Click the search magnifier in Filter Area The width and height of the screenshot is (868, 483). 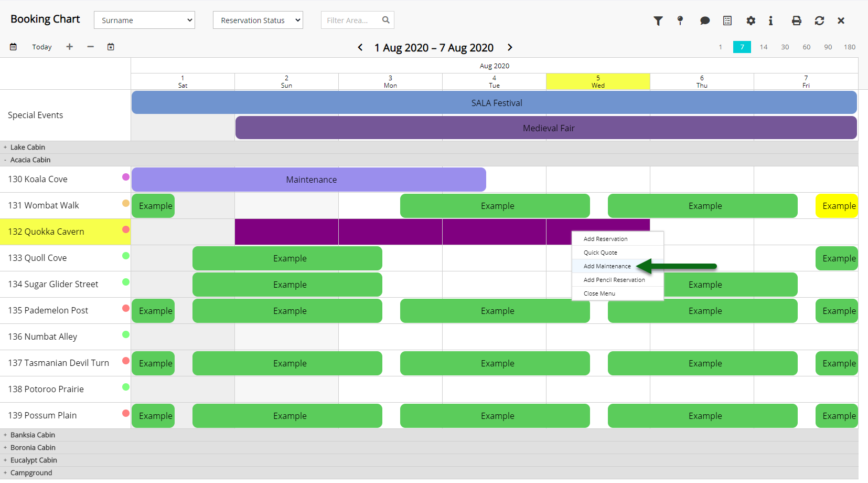(386, 20)
